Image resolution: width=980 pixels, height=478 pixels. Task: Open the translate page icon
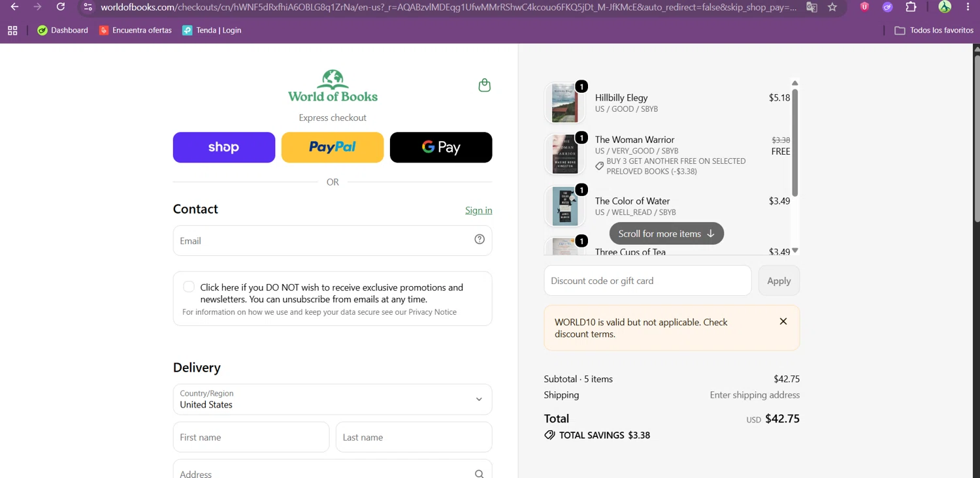[x=811, y=7]
